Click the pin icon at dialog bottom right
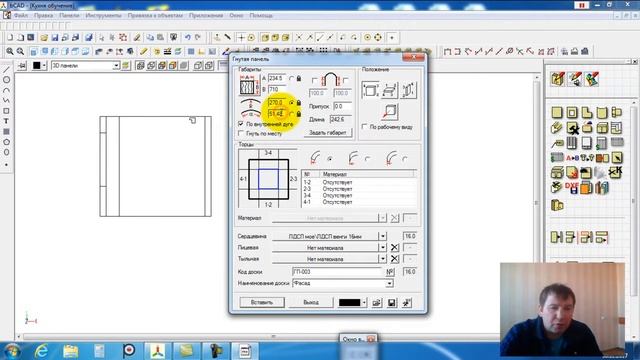This screenshot has height=360, width=640. click(407, 302)
